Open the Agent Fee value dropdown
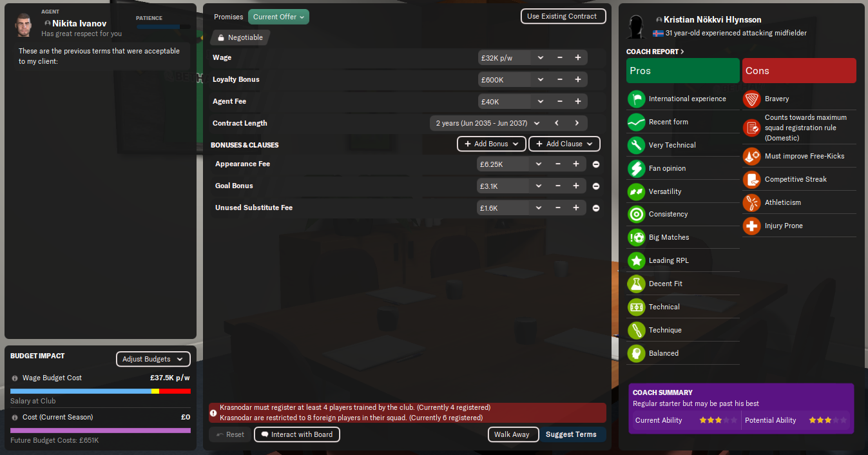Image resolution: width=868 pixels, height=455 pixels. pos(540,102)
